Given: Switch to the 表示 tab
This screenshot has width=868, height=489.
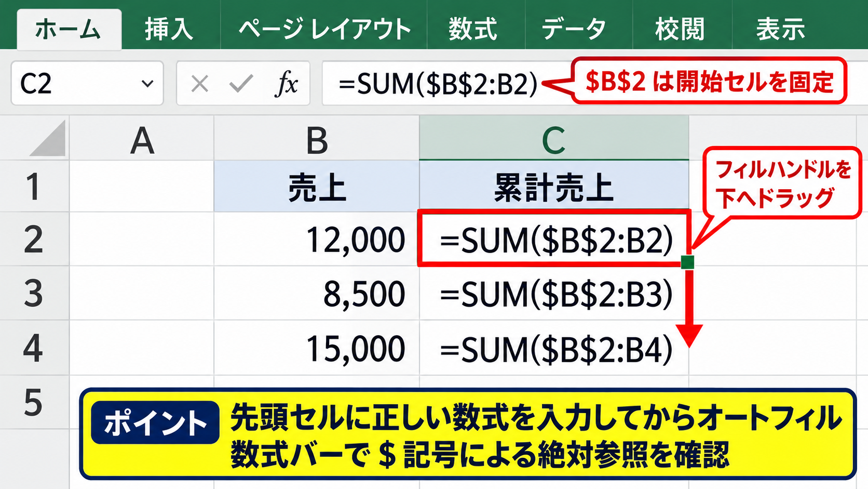Looking at the screenshot, I should coord(780,29).
